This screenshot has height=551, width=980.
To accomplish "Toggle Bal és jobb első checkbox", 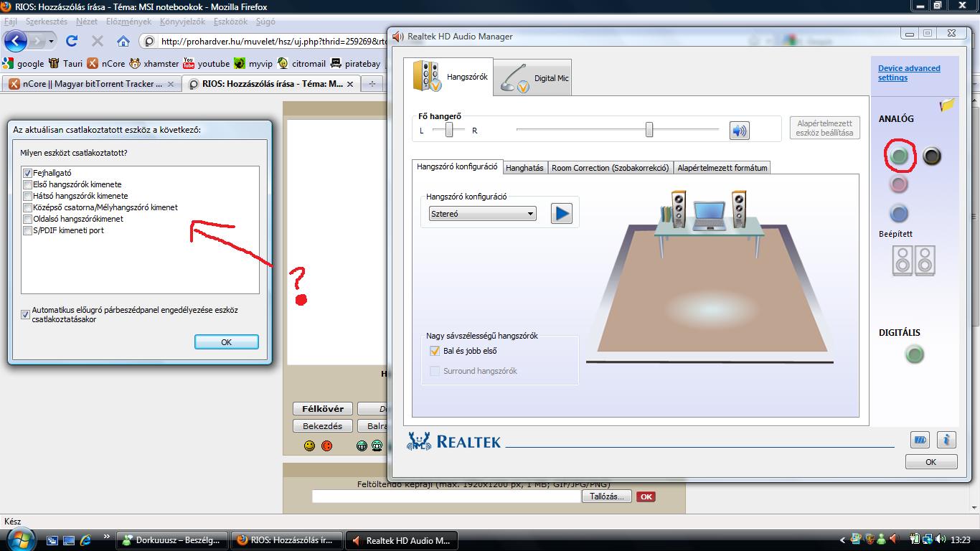I will point(434,351).
